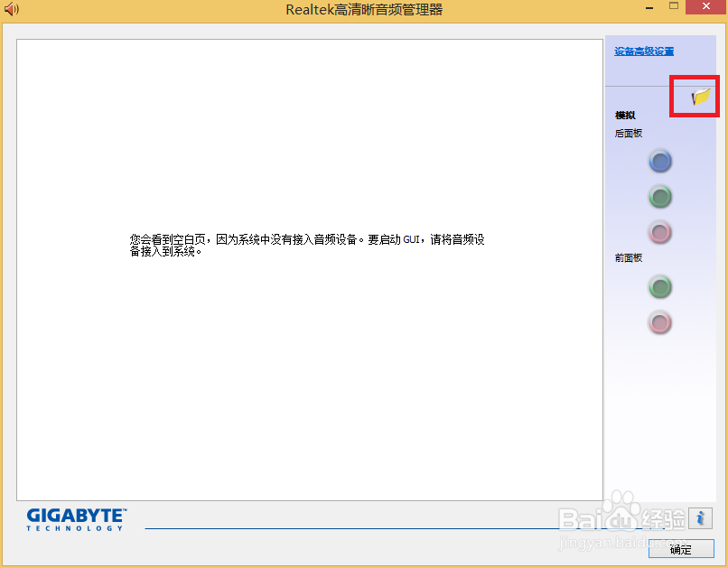The image size is (728, 568).
Task: Click the green front panel audio jack
Action: click(659, 287)
